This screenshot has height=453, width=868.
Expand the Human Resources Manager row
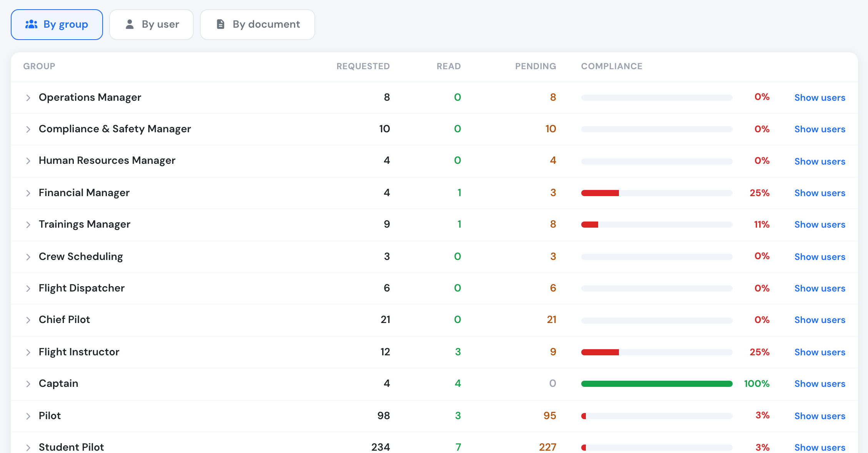[28, 161]
